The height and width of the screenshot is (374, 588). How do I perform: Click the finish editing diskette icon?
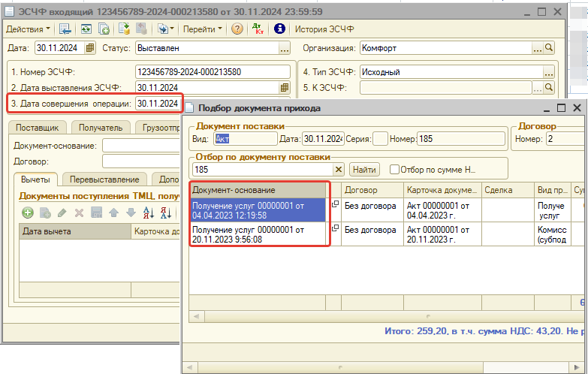[x=97, y=213]
